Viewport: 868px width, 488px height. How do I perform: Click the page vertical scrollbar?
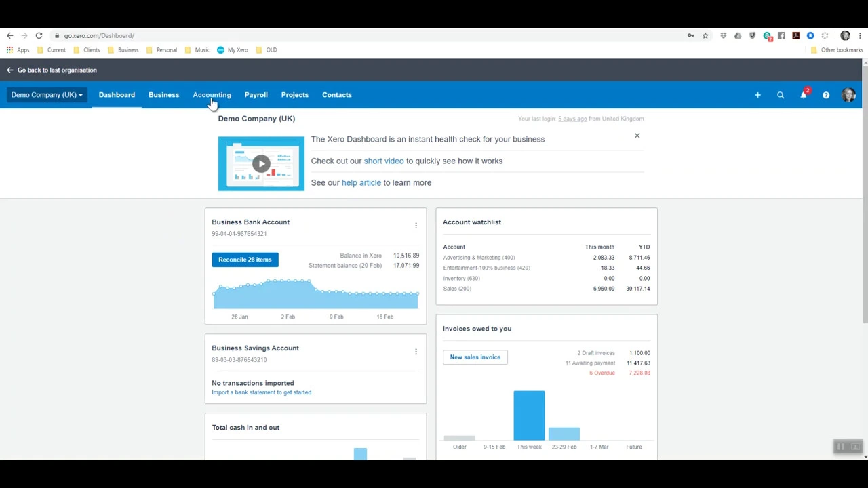[865, 193]
